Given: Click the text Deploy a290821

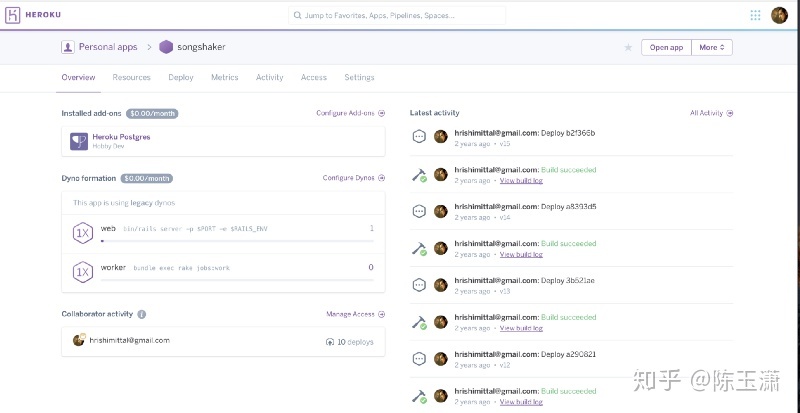Looking at the screenshot, I should (568, 354).
